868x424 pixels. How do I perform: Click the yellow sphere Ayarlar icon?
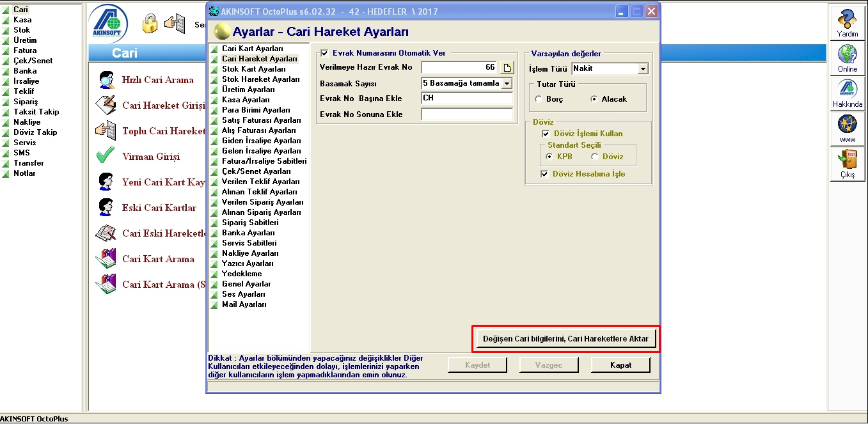pos(222,31)
